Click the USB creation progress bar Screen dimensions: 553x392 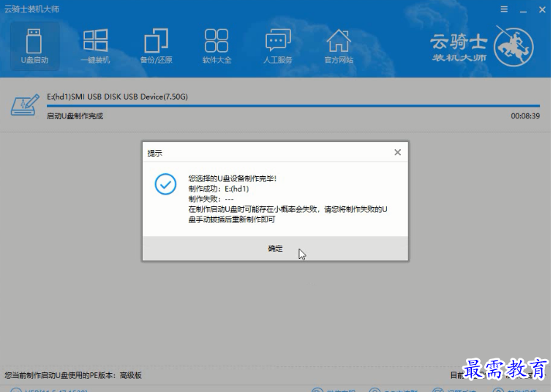pyautogui.click(x=293, y=105)
